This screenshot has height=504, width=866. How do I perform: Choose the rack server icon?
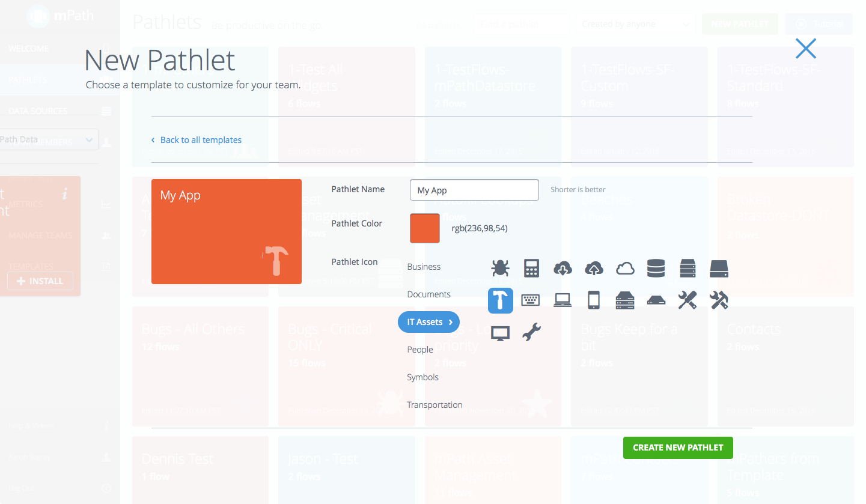click(625, 300)
